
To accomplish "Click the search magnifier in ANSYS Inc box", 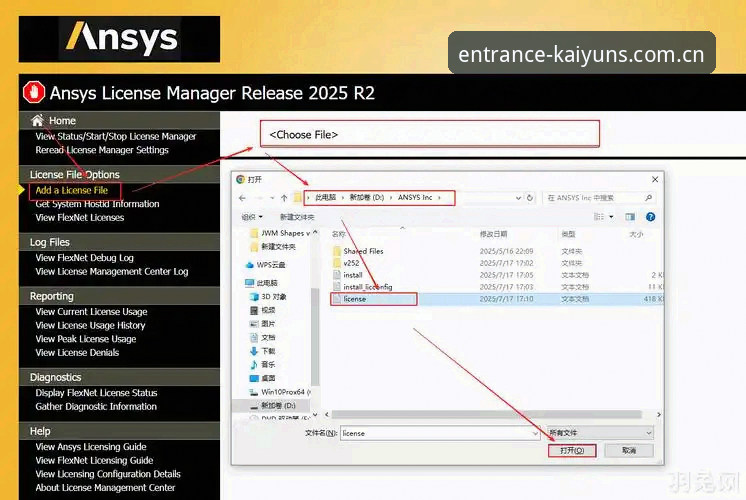I will pyautogui.click(x=648, y=197).
